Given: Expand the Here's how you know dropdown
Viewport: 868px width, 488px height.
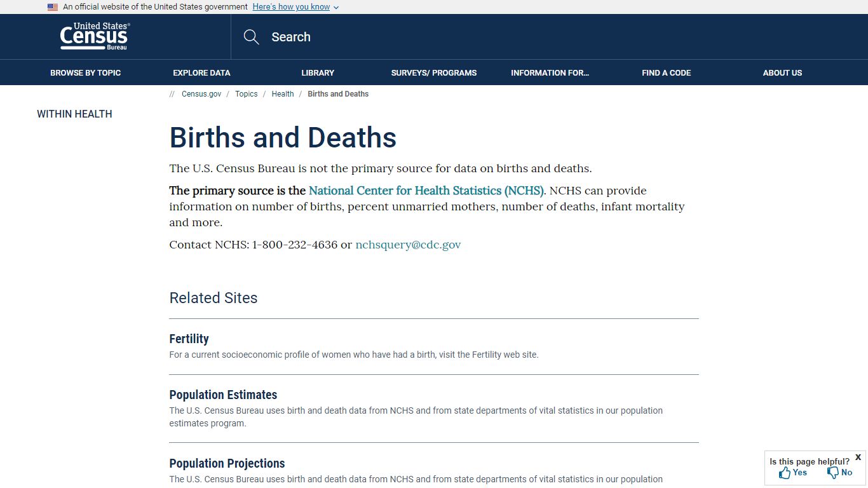Looking at the screenshot, I should tap(295, 7).
